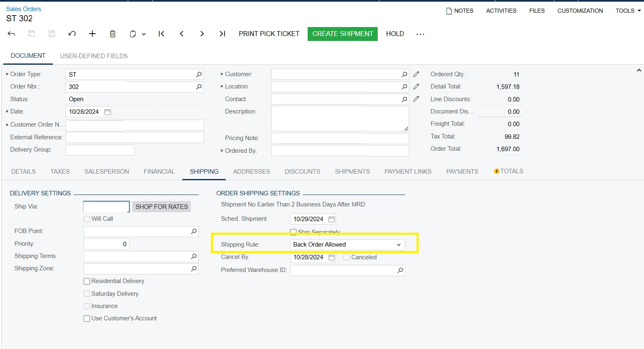644x349 pixels.
Task: Open the Shipments tab
Action: (x=352, y=172)
